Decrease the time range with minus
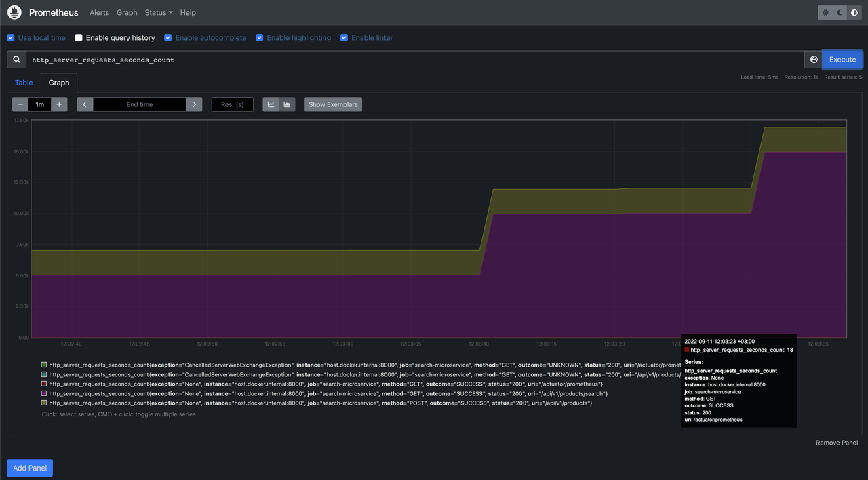868x480 pixels. [x=20, y=104]
